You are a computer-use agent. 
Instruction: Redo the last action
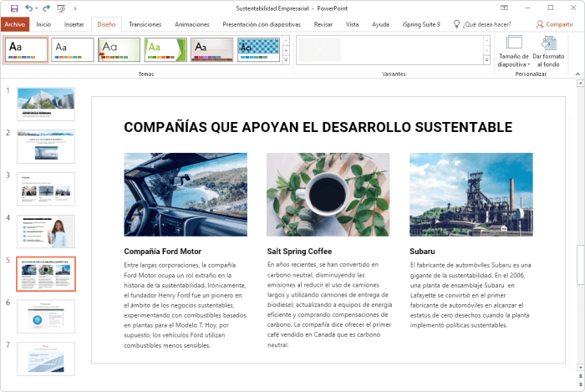46,8
